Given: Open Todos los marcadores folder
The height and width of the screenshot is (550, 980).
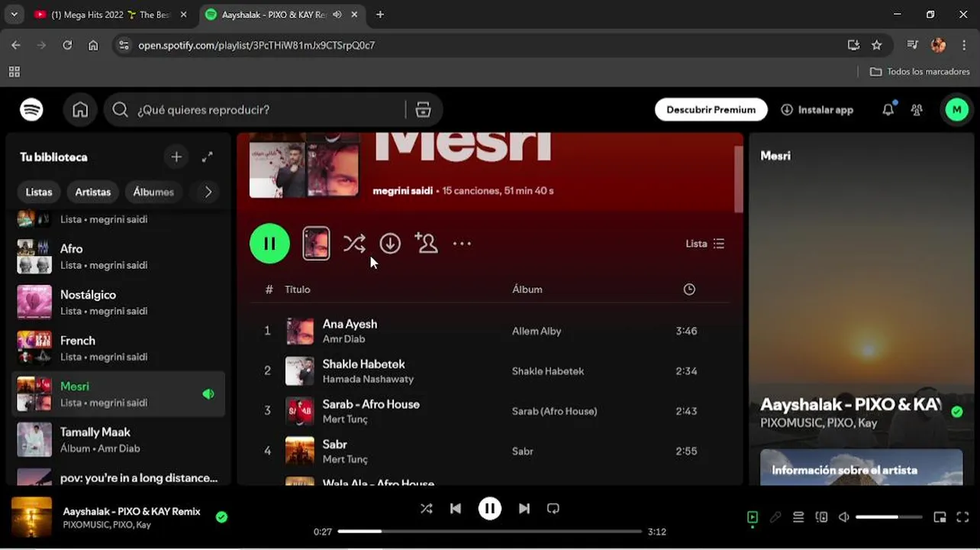Looking at the screenshot, I should [920, 71].
